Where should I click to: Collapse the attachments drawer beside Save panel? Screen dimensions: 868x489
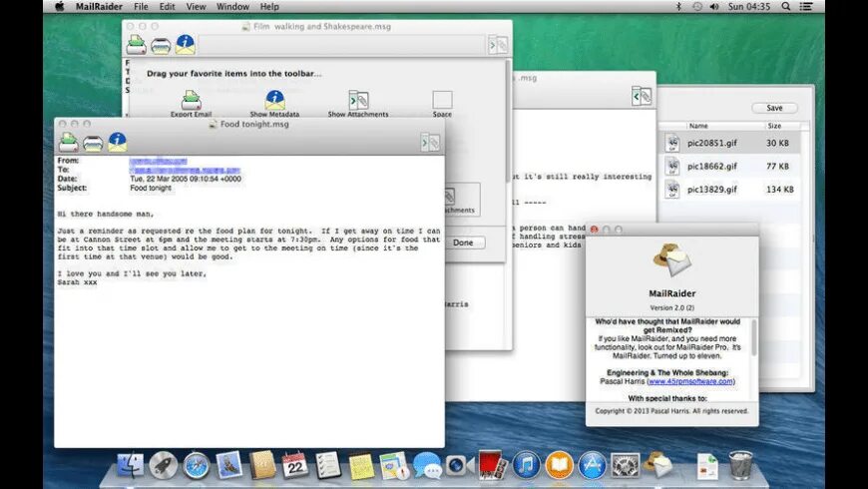(x=642, y=97)
